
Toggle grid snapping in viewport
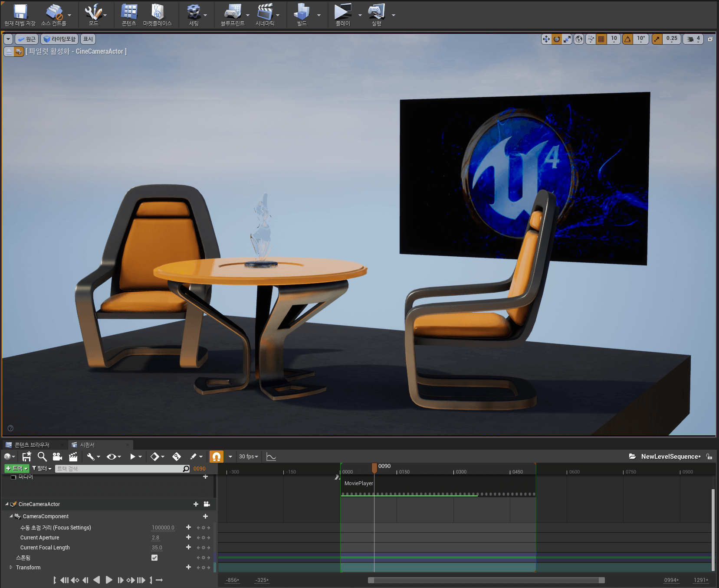(601, 39)
